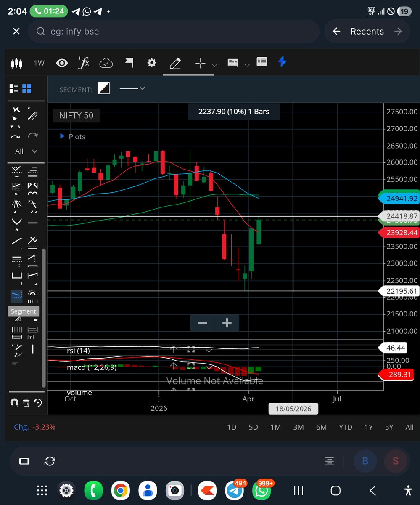This screenshot has height=505, width=420.
Task: Select the 5D range
Action: (253, 427)
